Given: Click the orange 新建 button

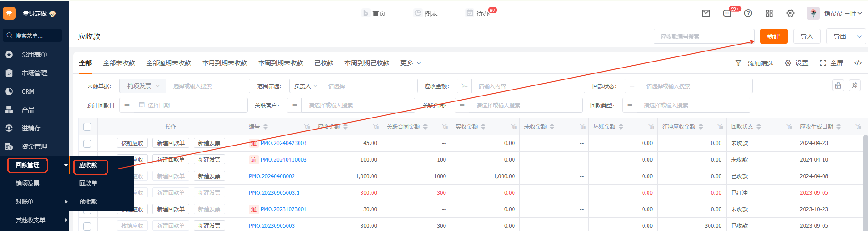Looking at the screenshot, I should pos(774,36).
